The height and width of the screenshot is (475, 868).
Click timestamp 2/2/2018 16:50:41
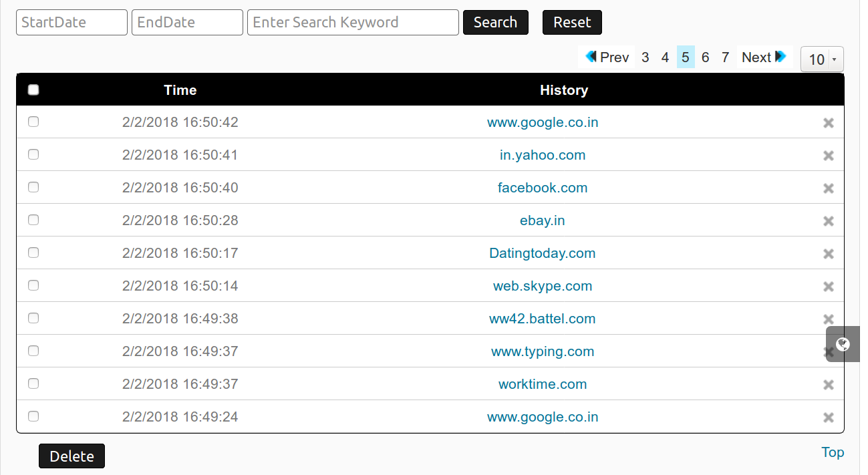tap(180, 155)
